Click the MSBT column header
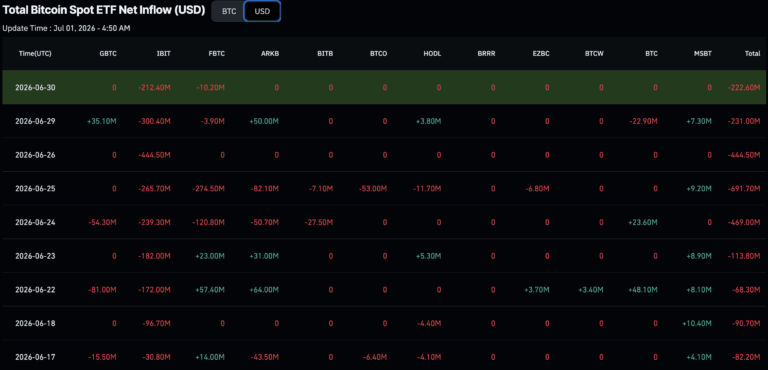Screen dimensions: 768x370 (x=702, y=54)
